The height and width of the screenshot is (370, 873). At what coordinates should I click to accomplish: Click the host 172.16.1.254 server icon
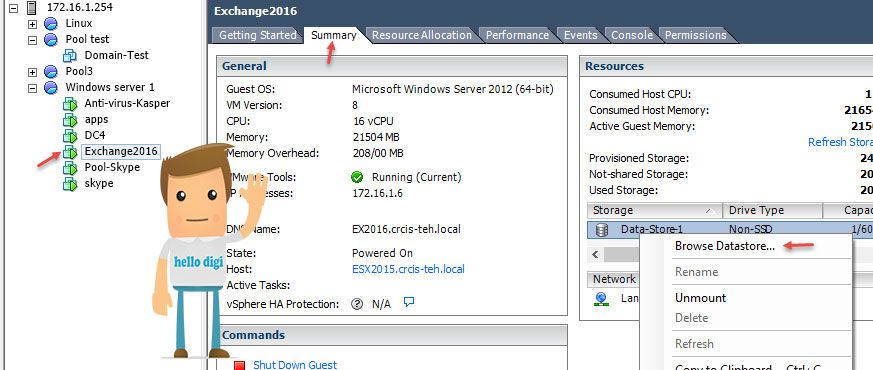[x=33, y=8]
